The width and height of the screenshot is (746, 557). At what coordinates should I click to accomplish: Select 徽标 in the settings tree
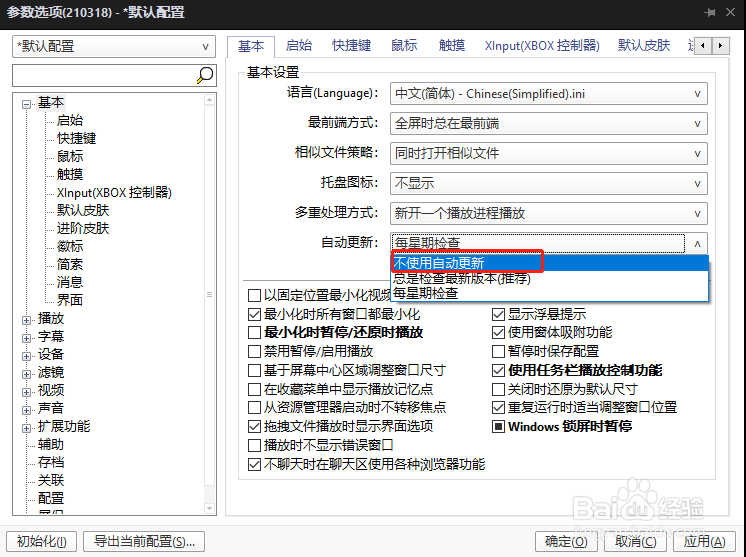tap(70, 246)
